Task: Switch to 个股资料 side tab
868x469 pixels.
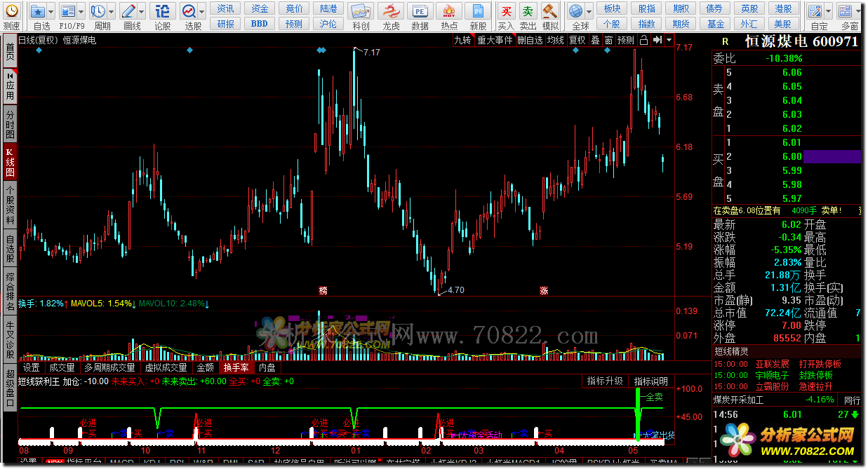Action: pyautogui.click(x=10, y=204)
